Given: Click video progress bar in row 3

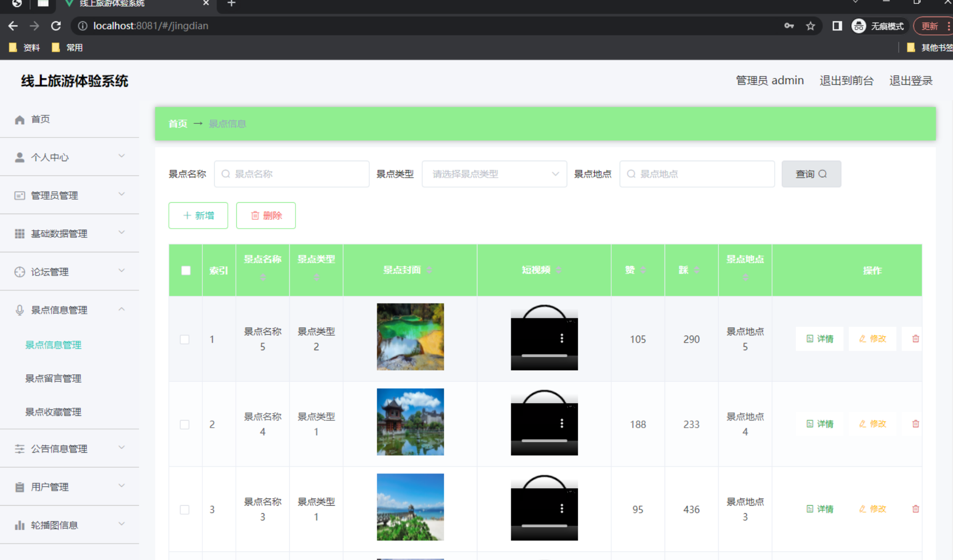Looking at the screenshot, I should coord(544,526).
